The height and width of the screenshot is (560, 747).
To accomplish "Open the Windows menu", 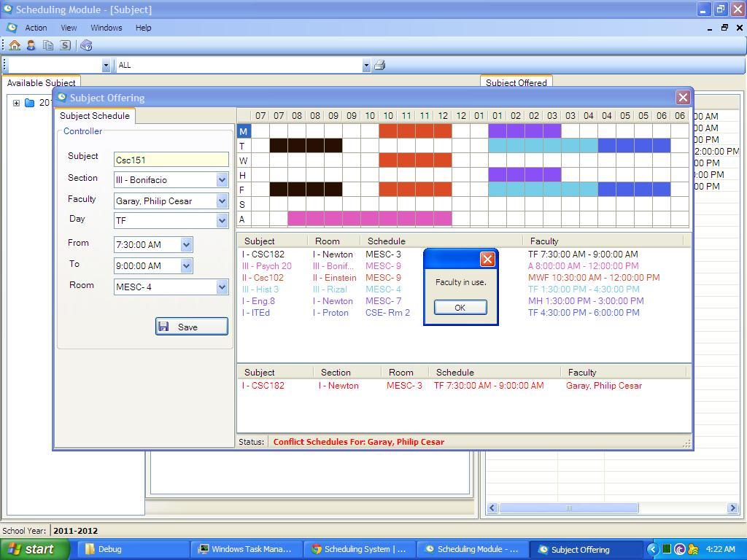I will (107, 28).
